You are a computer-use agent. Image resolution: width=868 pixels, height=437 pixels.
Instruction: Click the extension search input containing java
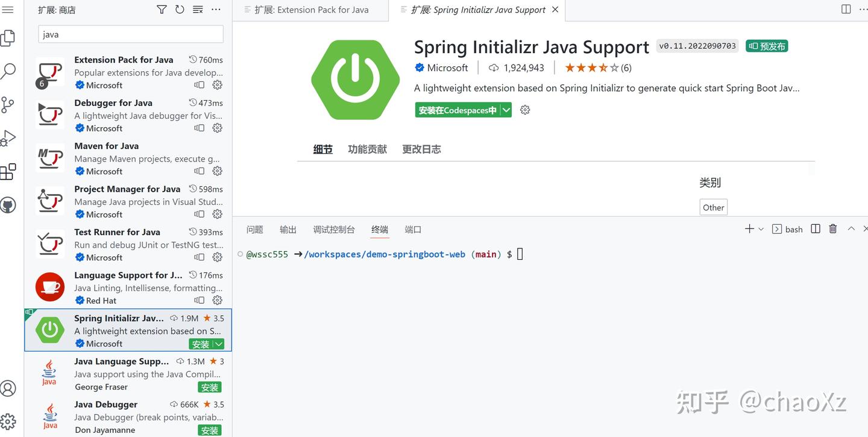tap(130, 34)
